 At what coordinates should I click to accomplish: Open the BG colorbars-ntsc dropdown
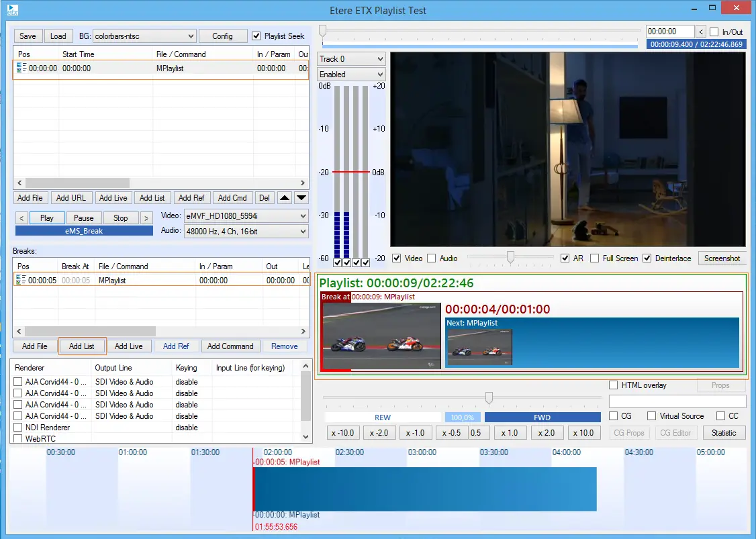[x=144, y=36]
